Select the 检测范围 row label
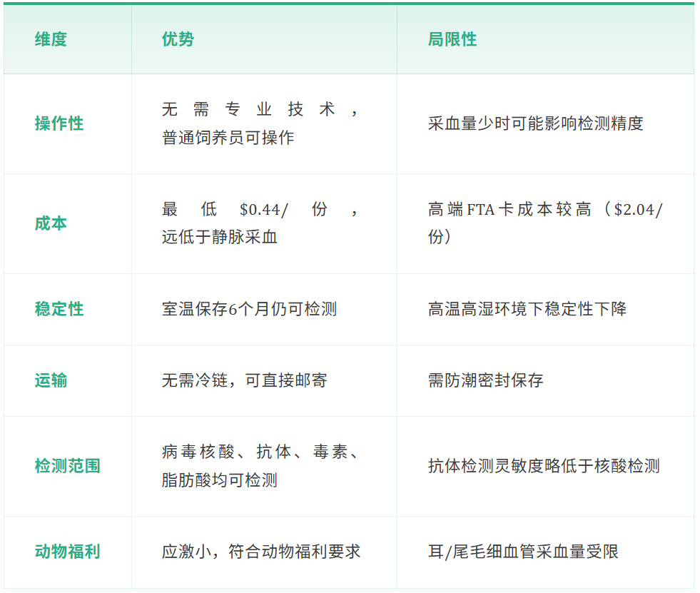The height and width of the screenshot is (593, 700). pyautogui.click(x=67, y=466)
